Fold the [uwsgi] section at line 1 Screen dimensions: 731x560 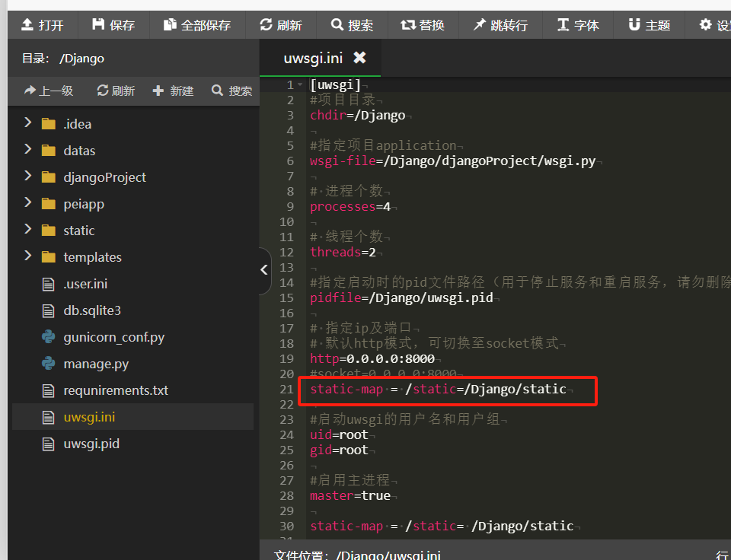point(300,84)
